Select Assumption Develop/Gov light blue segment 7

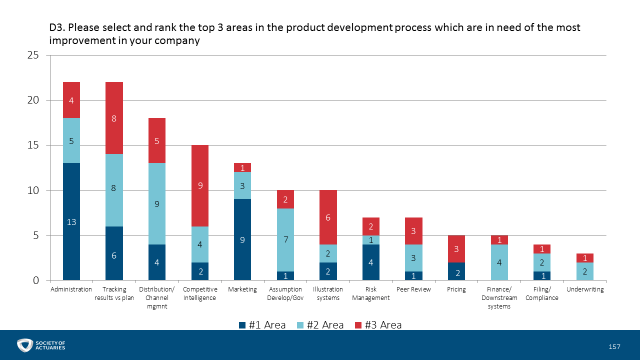click(x=285, y=240)
